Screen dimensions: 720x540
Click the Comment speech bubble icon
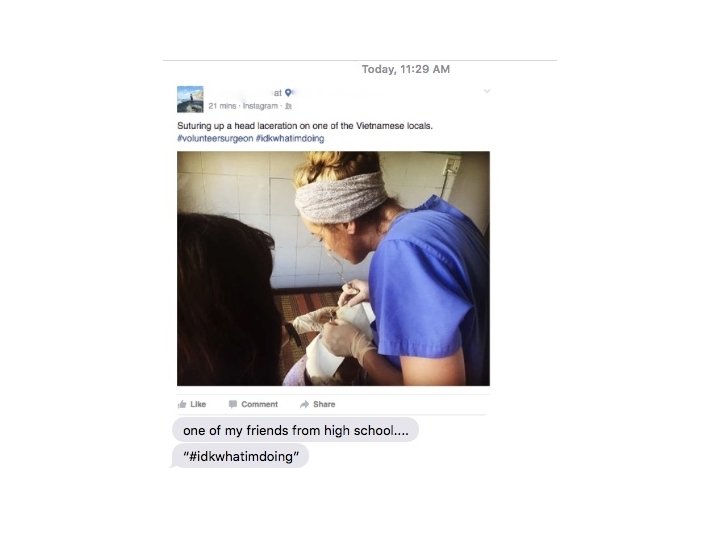click(233, 404)
